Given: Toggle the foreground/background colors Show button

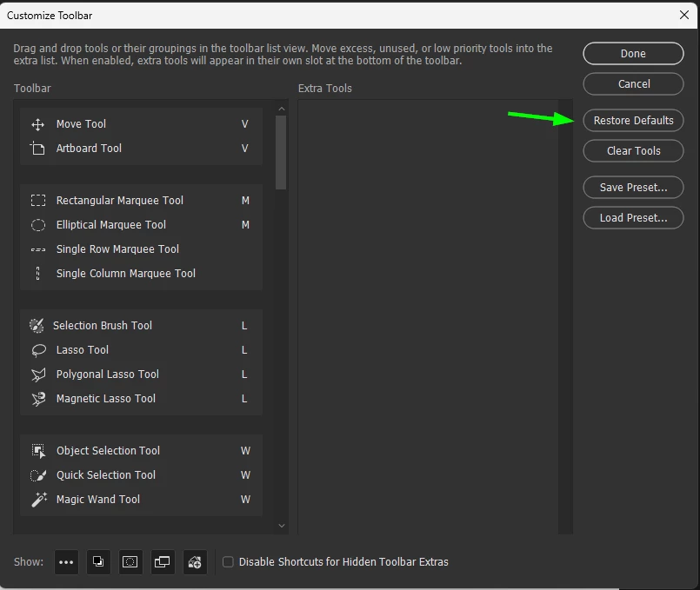Looking at the screenshot, I should point(98,562).
